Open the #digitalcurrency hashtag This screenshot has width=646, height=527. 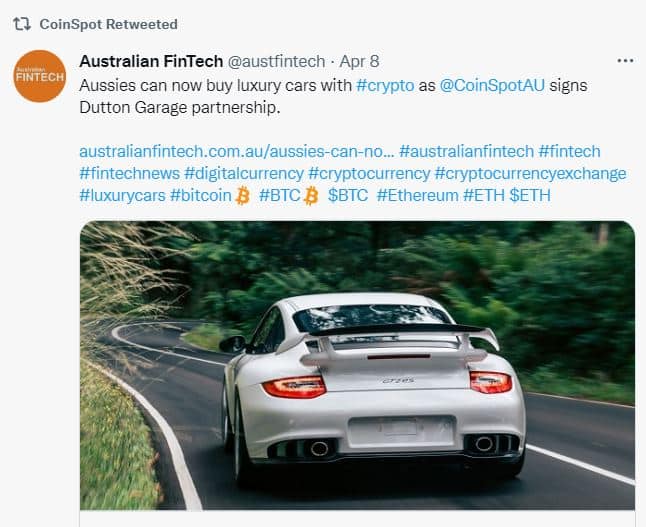(x=244, y=173)
